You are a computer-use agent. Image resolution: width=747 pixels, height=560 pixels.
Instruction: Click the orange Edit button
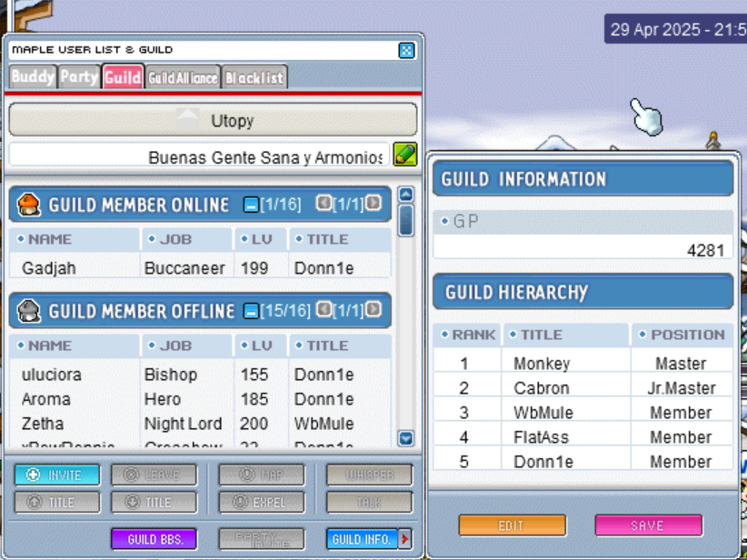pyautogui.click(x=512, y=525)
